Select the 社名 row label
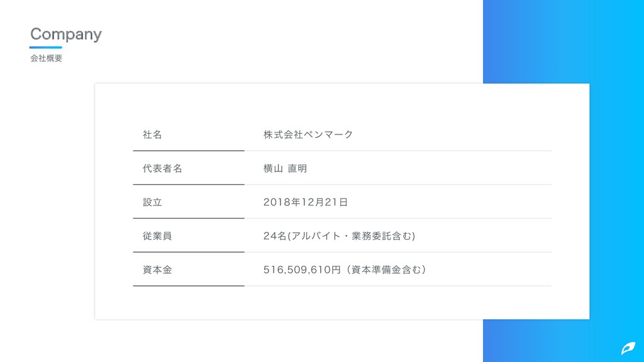 pos(152,134)
